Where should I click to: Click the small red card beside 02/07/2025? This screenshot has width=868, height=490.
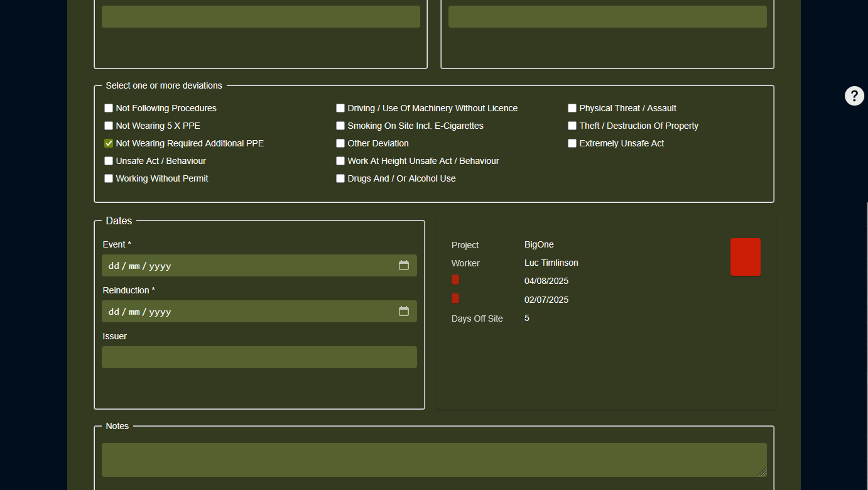click(x=455, y=299)
